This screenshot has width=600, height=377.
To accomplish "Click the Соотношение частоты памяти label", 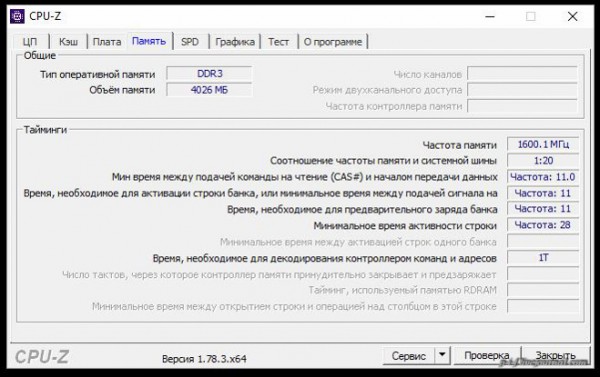I will point(383,161).
